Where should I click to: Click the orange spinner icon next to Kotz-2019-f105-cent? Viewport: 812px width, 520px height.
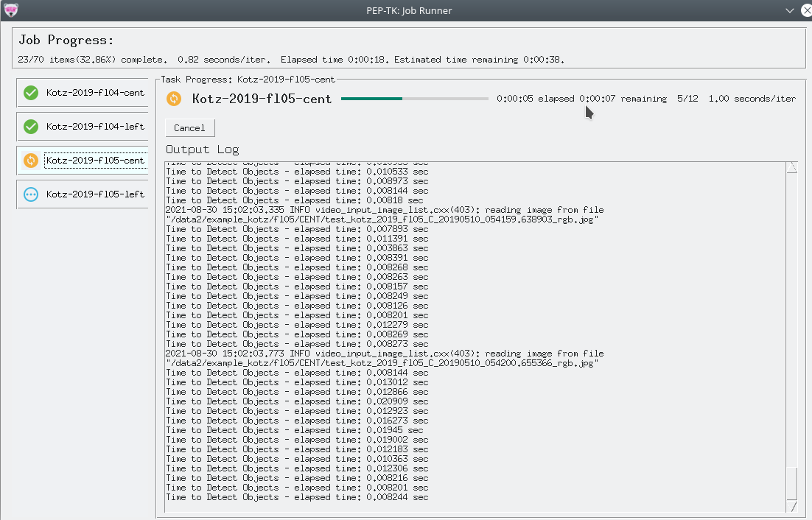tap(30, 160)
